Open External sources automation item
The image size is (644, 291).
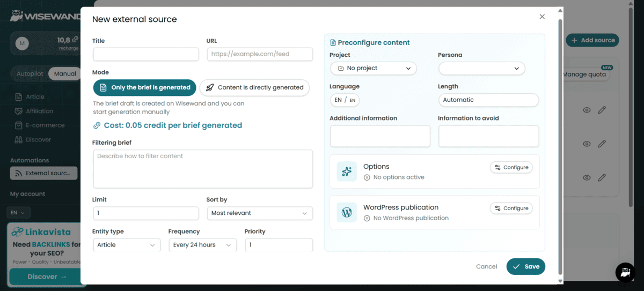coord(44,173)
